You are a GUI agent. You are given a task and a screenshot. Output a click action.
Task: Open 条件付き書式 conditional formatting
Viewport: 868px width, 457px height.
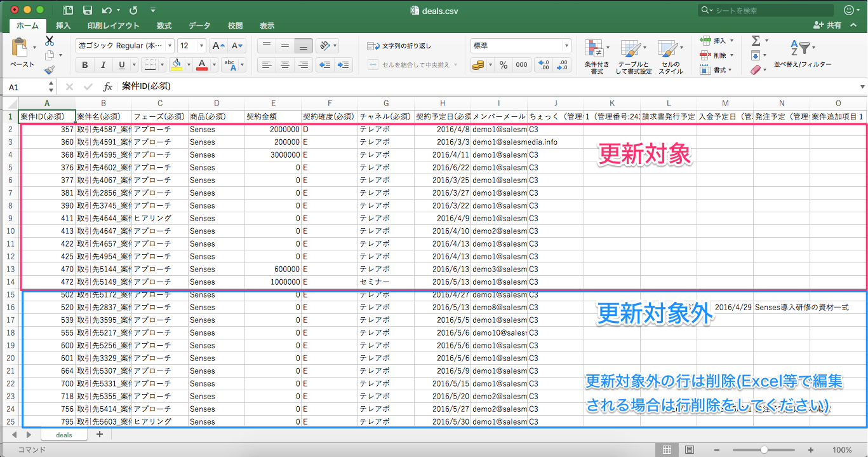[x=597, y=57]
